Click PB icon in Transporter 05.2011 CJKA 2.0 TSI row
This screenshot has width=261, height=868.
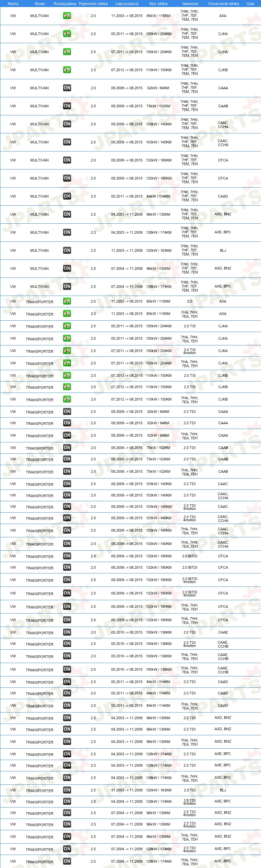(67, 326)
